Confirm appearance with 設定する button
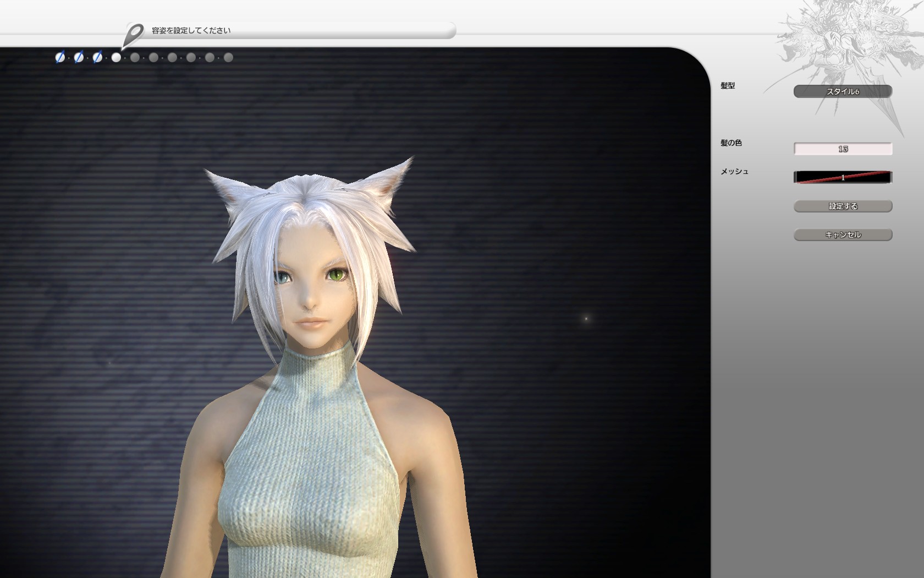This screenshot has width=924, height=578. (x=843, y=206)
